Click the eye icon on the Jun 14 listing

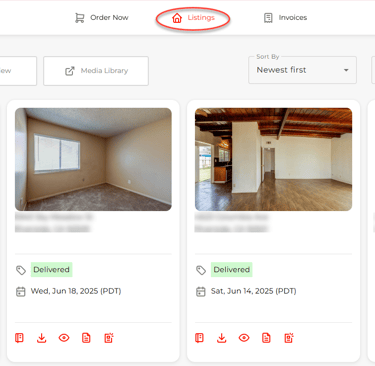(x=244, y=338)
